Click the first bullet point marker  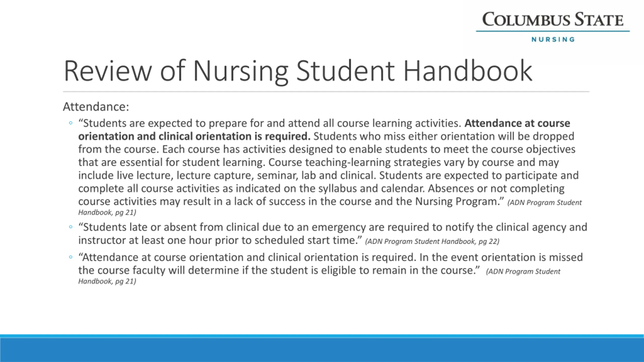[x=71, y=123]
